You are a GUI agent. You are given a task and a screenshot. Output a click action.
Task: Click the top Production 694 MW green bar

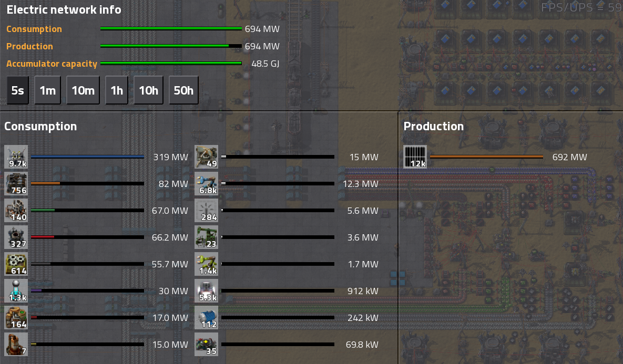point(171,46)
